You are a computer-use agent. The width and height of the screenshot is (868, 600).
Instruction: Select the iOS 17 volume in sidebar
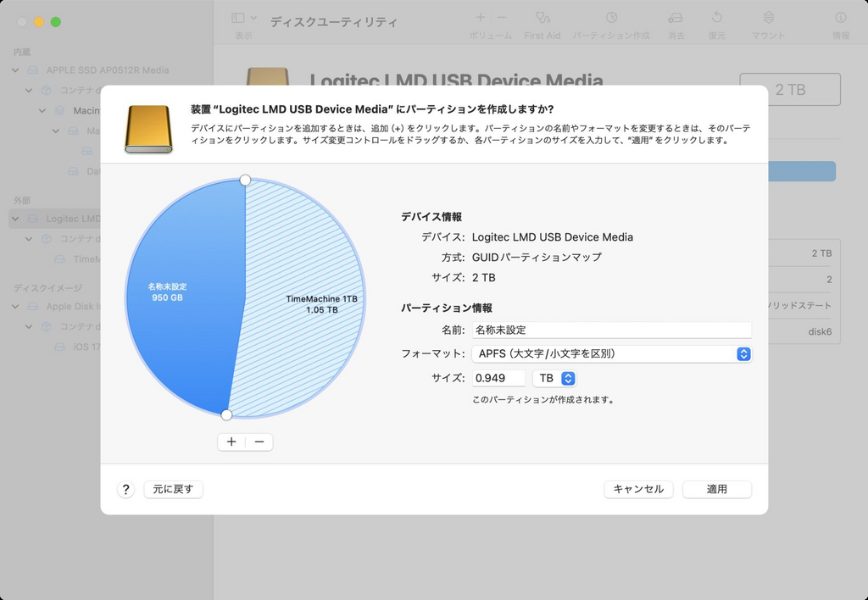pos(86,347)
